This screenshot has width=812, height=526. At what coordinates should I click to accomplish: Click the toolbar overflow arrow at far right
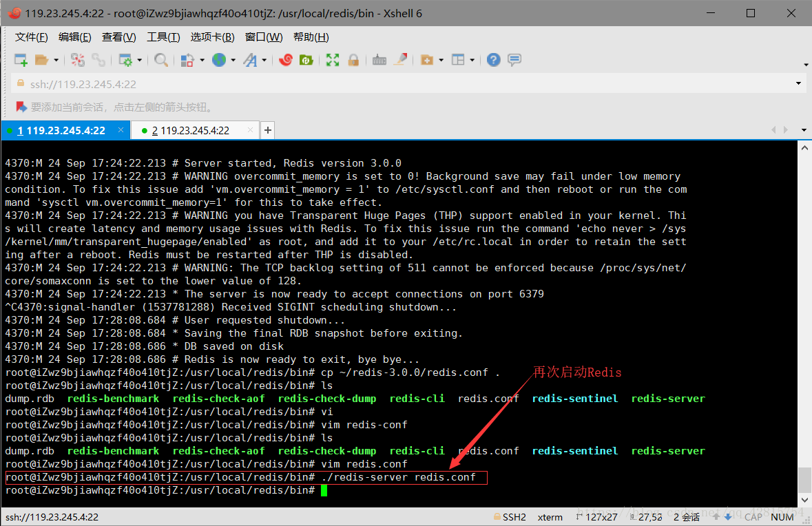[806, 65]
